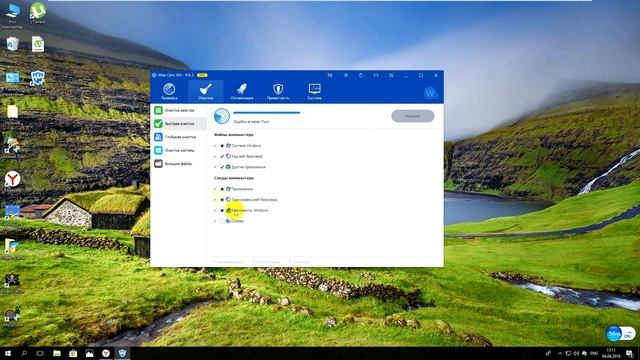The image size is (640, 360).
Task: Click the Система Windows row label
Action: (x=246, y=146)
